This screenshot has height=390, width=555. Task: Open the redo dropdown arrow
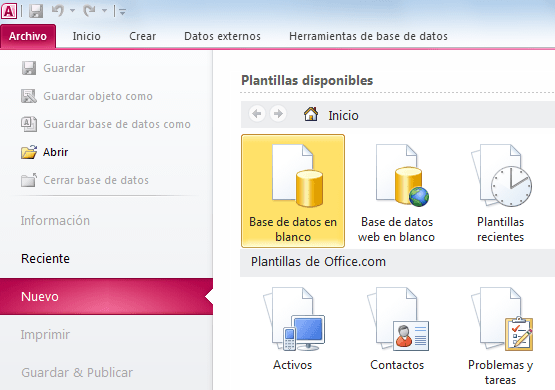[x=104, y=11]
